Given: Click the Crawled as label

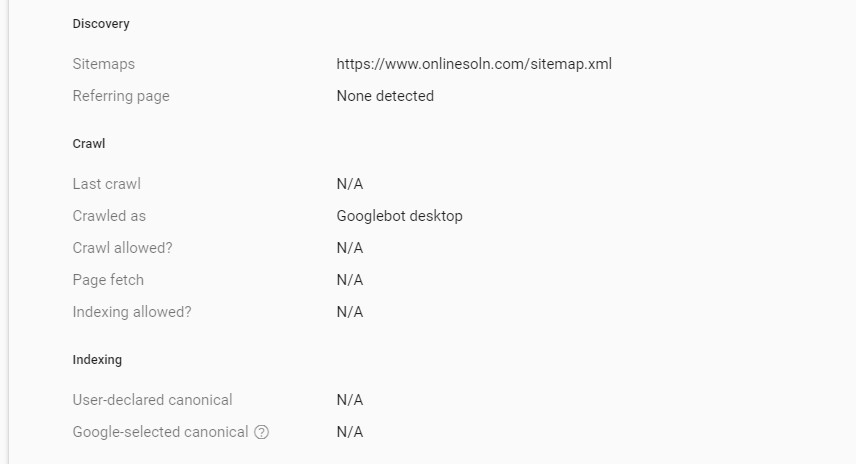Looking at the screenshot, I should 109,216.
